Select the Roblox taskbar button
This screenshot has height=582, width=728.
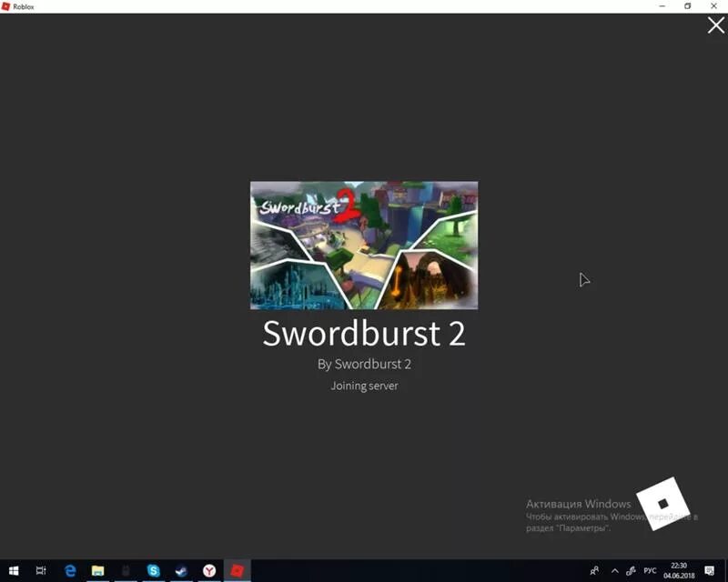pos(238,570)
